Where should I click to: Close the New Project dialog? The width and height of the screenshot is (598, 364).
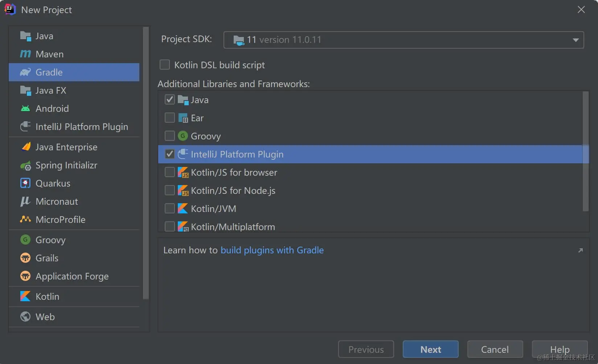581,10
